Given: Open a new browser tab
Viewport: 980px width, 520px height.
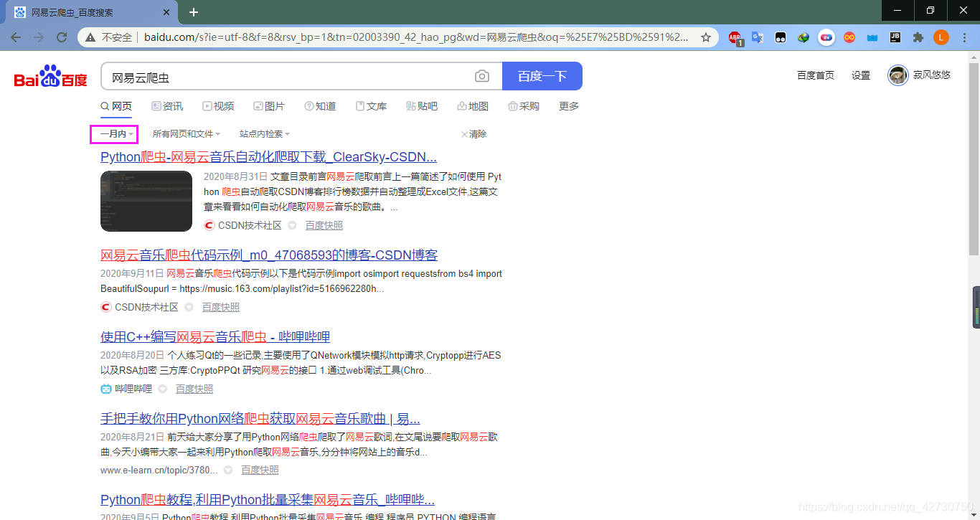Looking at the screenshot, I should coord(193,12).
